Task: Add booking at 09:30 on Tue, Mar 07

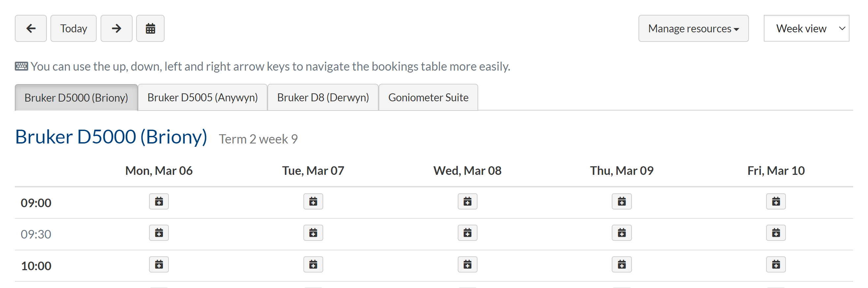Action: click(313, 233)
